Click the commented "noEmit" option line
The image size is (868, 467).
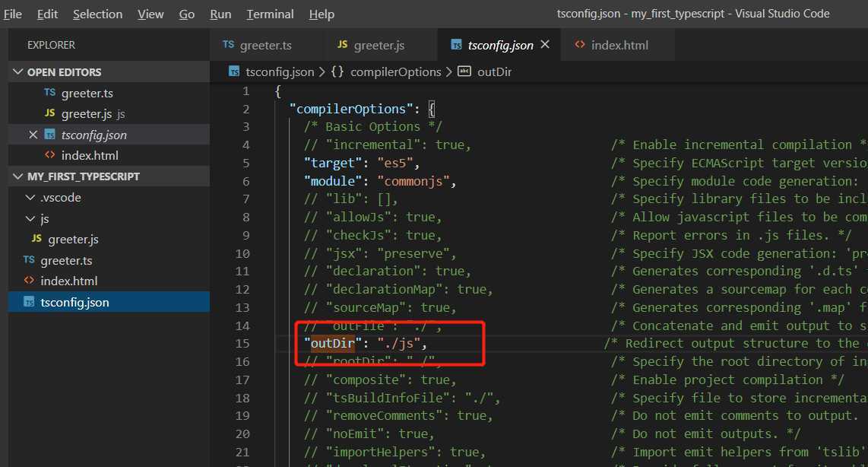coord(369,434)
